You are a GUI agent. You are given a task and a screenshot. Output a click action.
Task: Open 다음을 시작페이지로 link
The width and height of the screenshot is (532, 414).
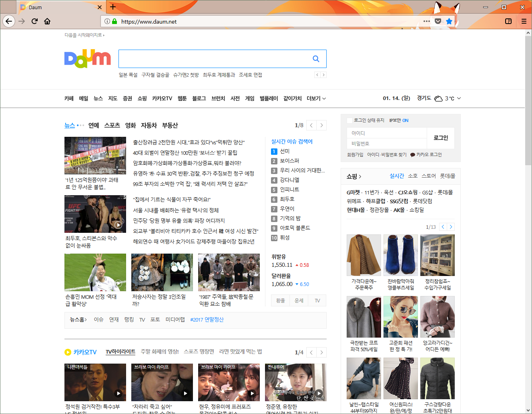click(84, 35)
